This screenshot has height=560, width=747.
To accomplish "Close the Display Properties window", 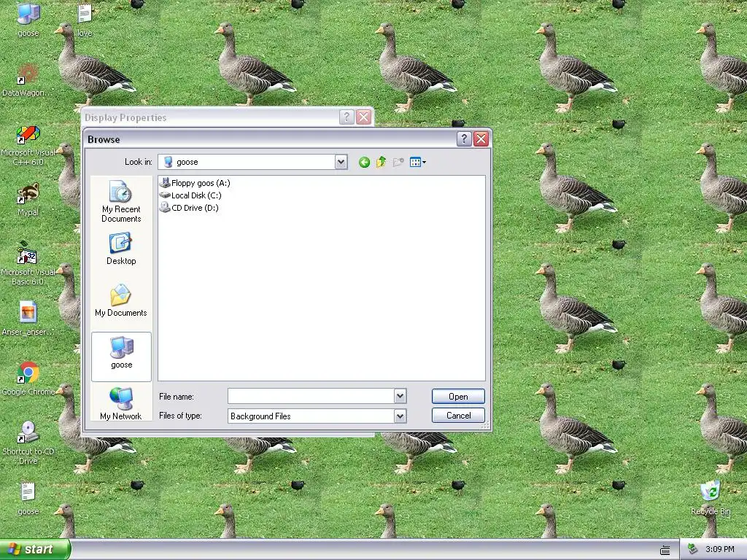I will click(x=363, y=117).
